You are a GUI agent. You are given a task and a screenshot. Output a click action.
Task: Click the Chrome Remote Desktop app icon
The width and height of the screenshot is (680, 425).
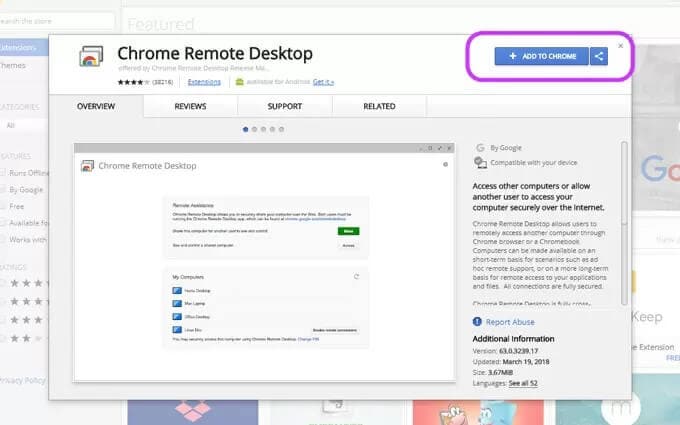coord(91,56)
